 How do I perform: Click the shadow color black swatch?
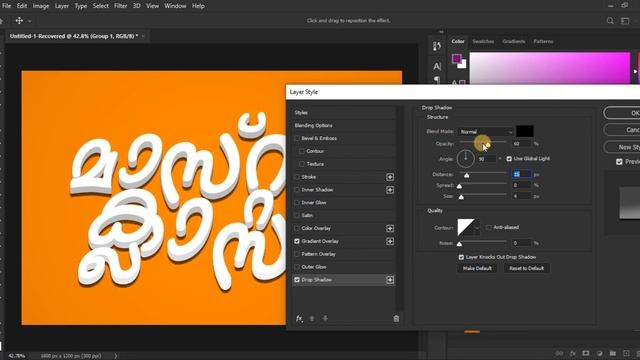click(525, 131)
